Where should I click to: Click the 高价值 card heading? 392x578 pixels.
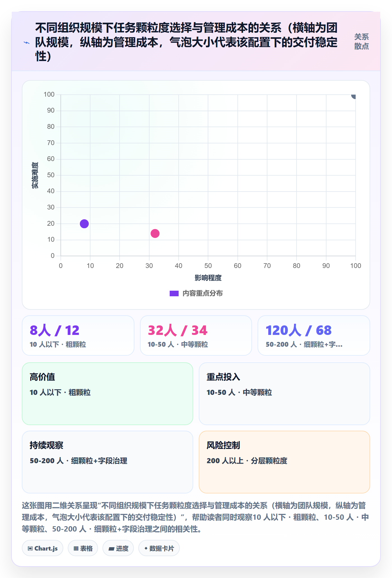pyautogui.click(x=42, y=377)
